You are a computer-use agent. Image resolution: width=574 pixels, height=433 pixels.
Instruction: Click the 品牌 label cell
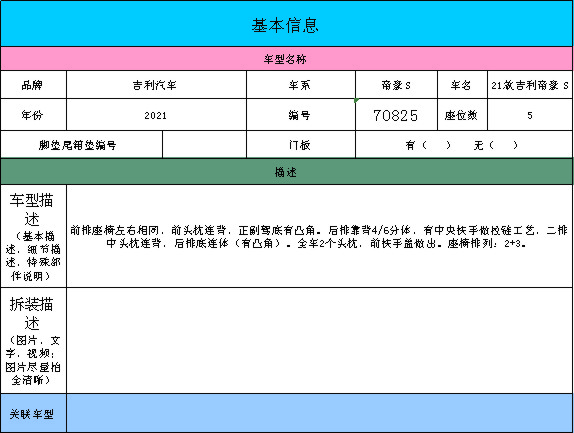(x=33, y=85)
